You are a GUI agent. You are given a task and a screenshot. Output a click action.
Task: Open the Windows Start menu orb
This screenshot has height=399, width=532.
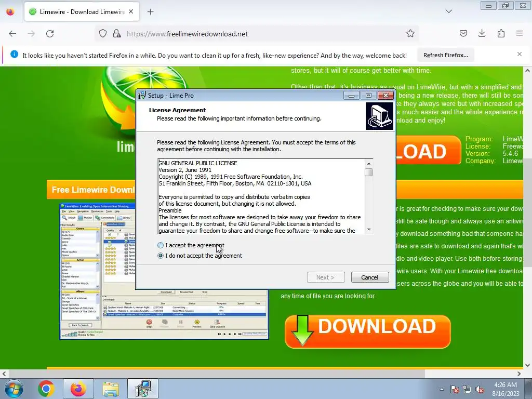[14, 389]
